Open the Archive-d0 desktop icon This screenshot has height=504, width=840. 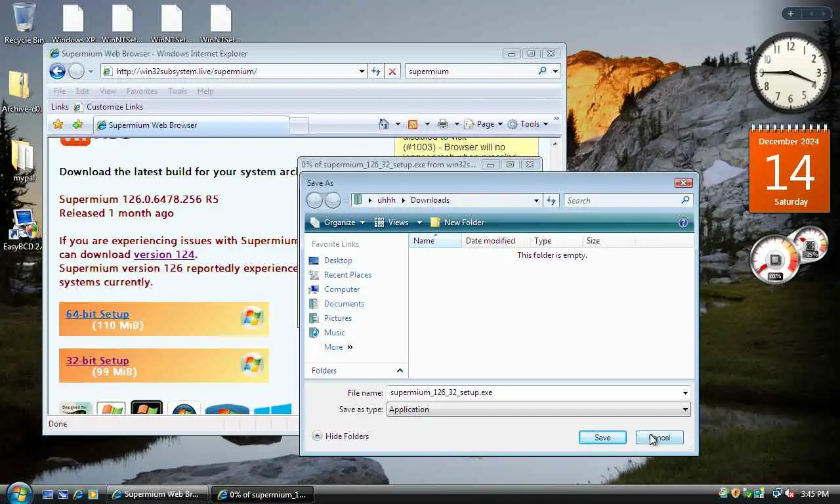coord(22,92)
